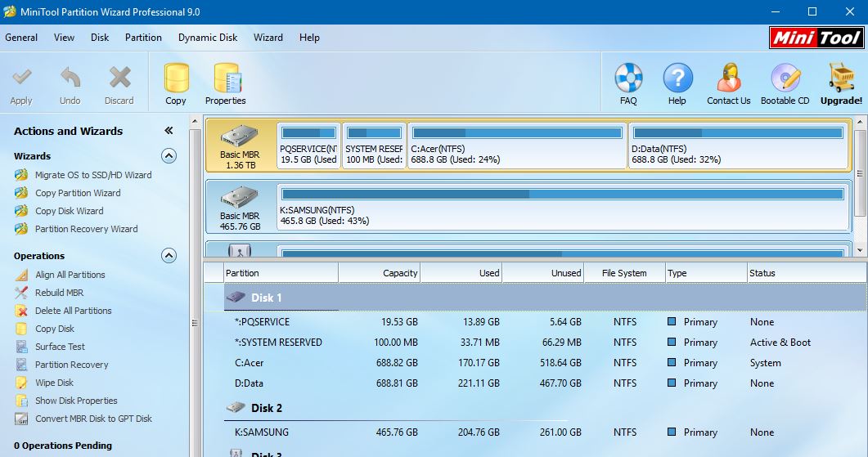This screenshot has width=868, height=457.
Task: Sort by the Status column header
Action: click(x=807, y=273)
